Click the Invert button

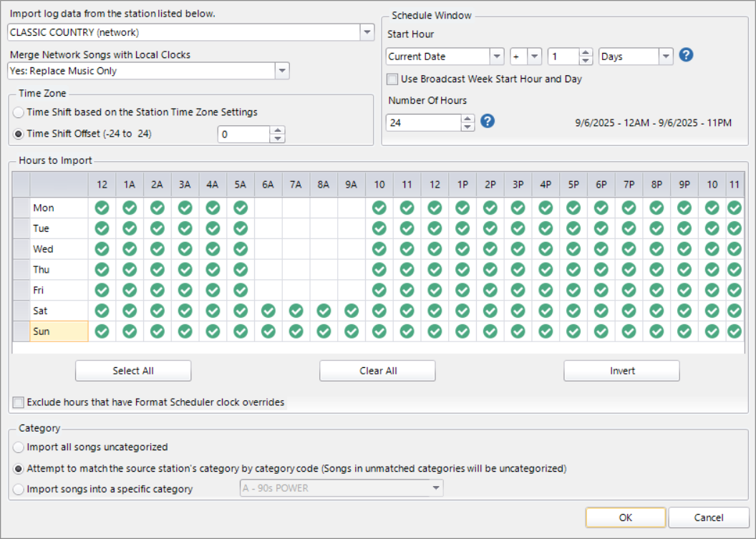tap(621, 371)
